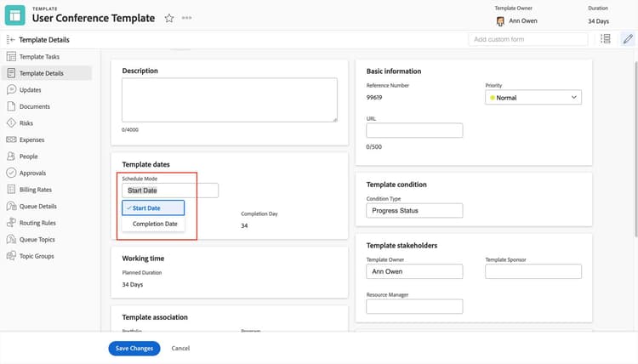
Task: Choose Completion Date schedule mode option
Action: click(x=155, y=224)
